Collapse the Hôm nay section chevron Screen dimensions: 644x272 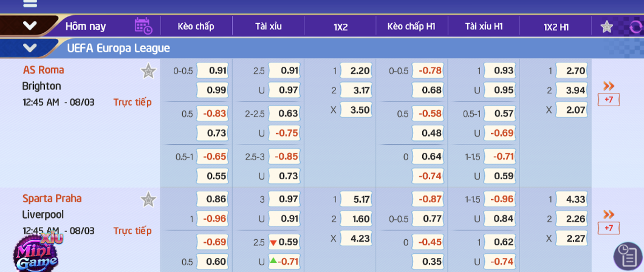tap(30, 26)
